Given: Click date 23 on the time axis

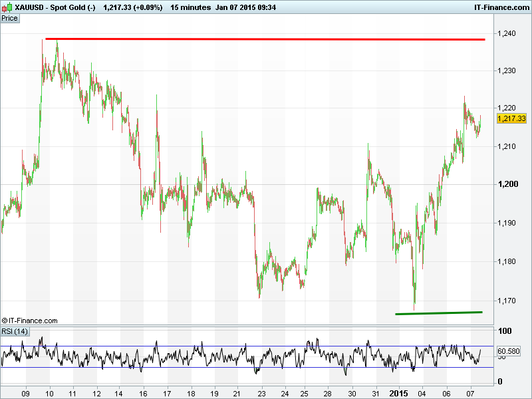Looking at the screenshot, I should coord(261,393).
